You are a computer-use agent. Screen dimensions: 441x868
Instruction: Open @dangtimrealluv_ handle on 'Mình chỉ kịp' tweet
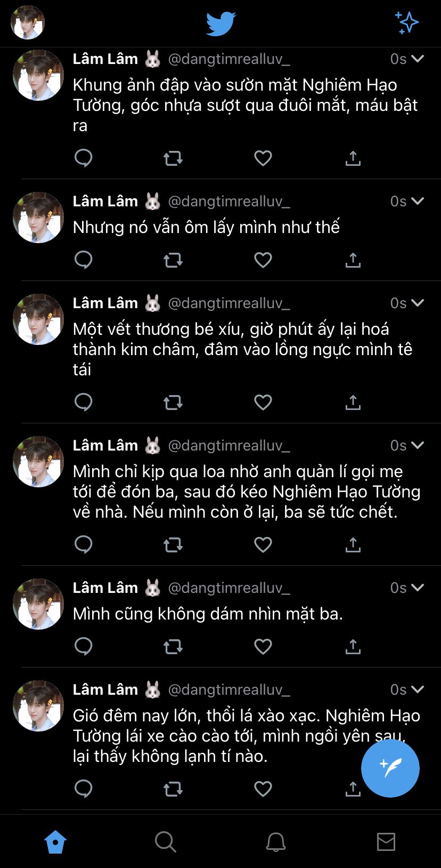[x=229, y=445]
